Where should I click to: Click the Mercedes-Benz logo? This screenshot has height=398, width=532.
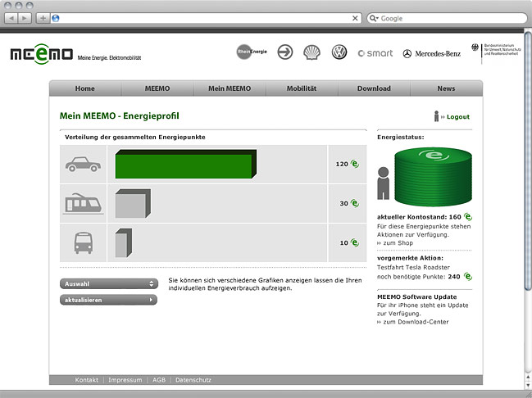pyautogui.click(x=432, y=53)
